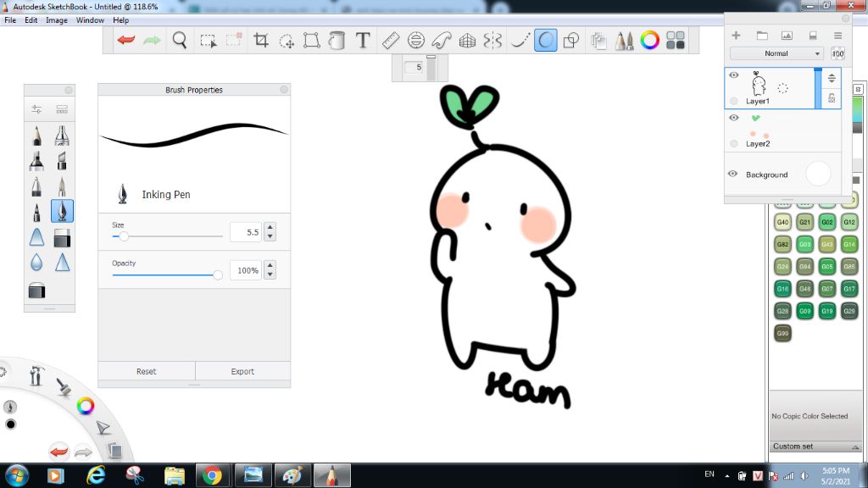
Task: Hide Layer1 using its eye icon
Action: click(733, 75)
